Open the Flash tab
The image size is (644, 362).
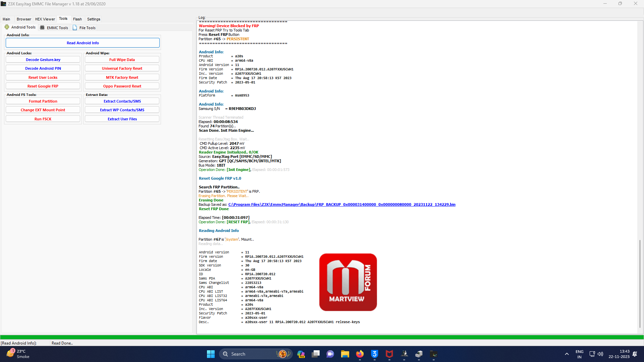point(77,19)
